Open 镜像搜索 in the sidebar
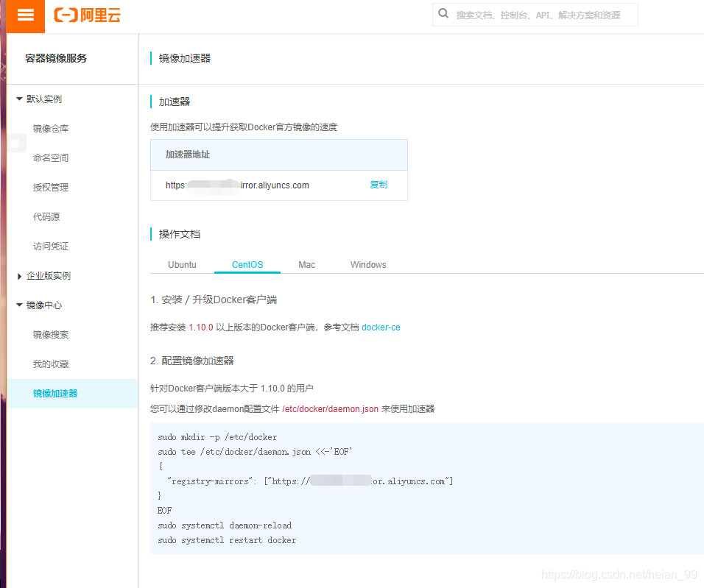This screenshot has width=704, height=588. pyautogui.click(x=51, y=334)
